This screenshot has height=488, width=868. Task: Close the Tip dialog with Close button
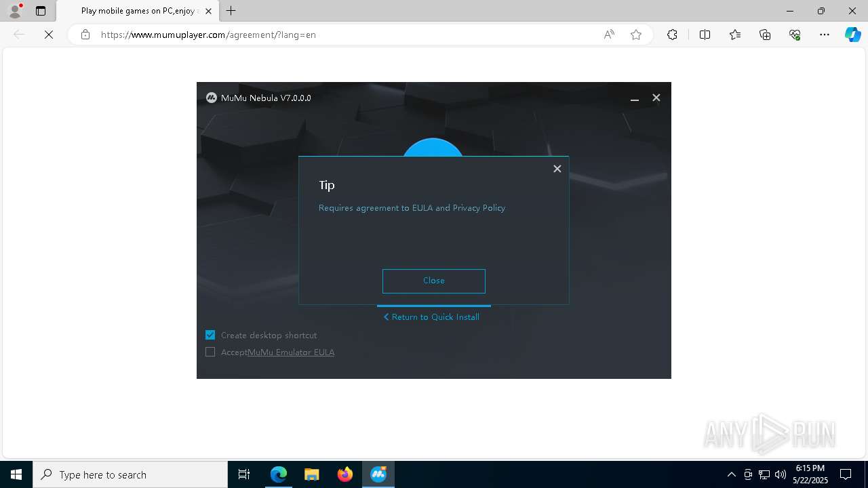tap(434, 281)
